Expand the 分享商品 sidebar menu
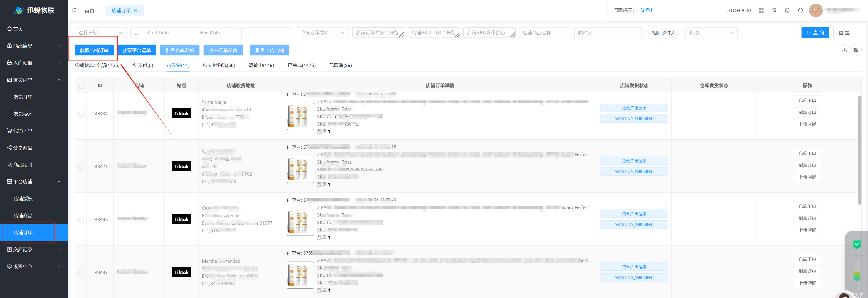 pyautogui.click(x=34, y=148)
